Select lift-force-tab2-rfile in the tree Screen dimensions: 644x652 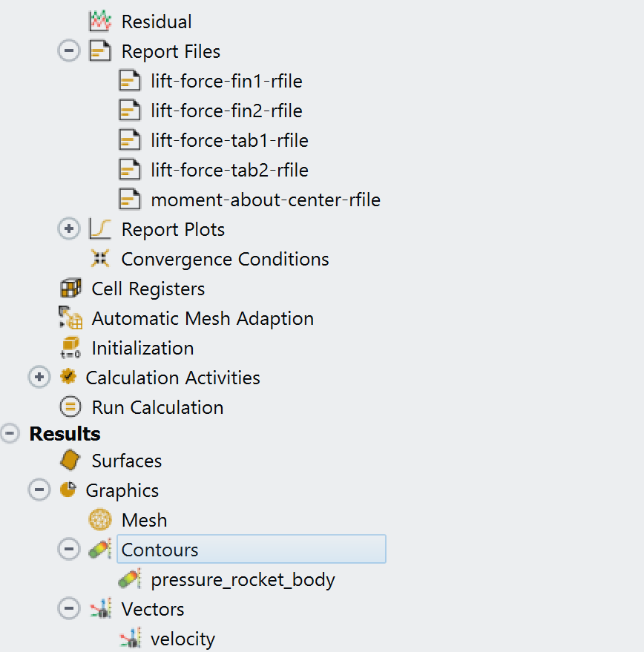[x=229, y=170]
